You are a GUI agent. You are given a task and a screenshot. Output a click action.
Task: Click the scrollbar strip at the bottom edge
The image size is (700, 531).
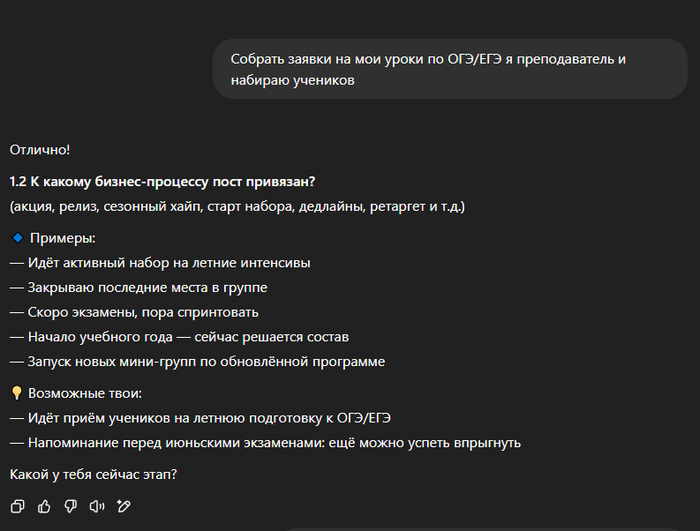pyautogui.click(x=490, y=528)
